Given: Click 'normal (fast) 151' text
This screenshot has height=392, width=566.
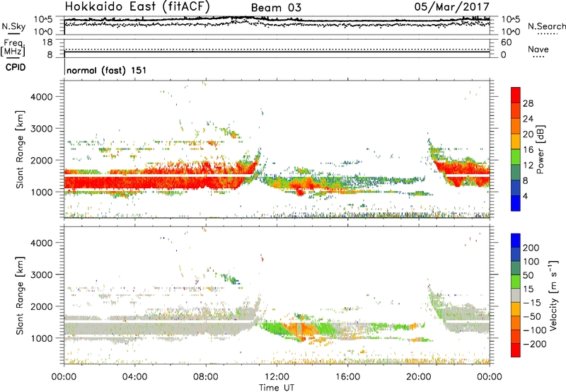Looking at the screenshot, I should click(x=107, y=70).
